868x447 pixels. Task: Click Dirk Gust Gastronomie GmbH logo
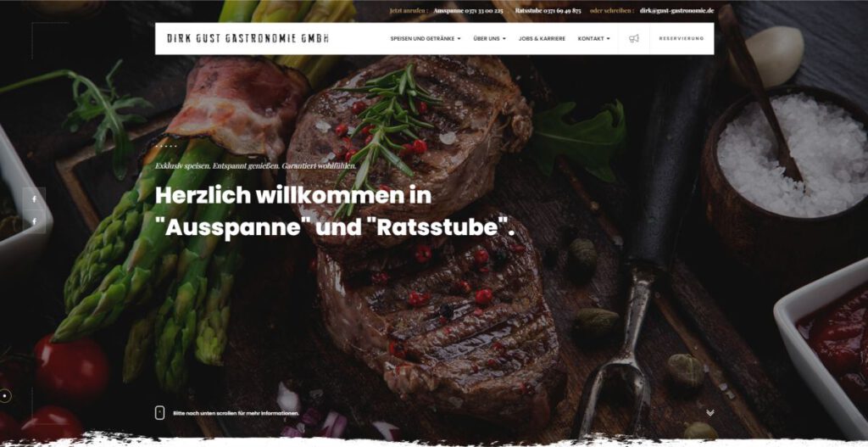click(248, 39)
